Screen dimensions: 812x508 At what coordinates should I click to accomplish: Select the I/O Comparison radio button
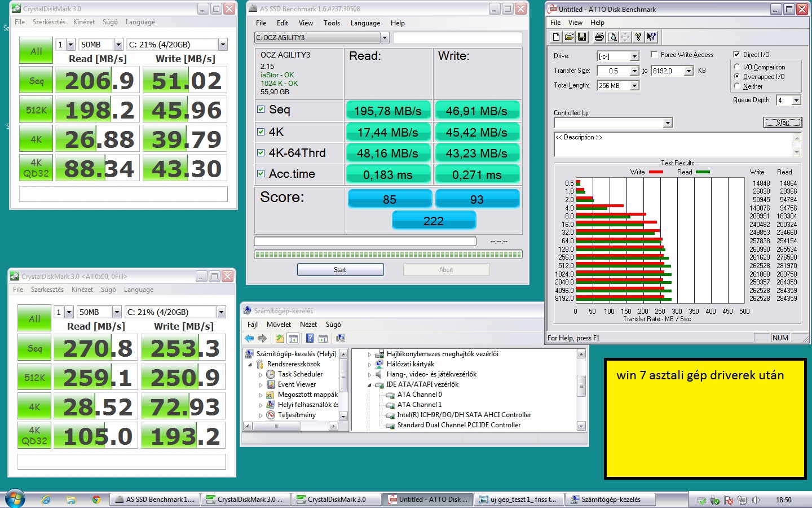pos(737,67)
